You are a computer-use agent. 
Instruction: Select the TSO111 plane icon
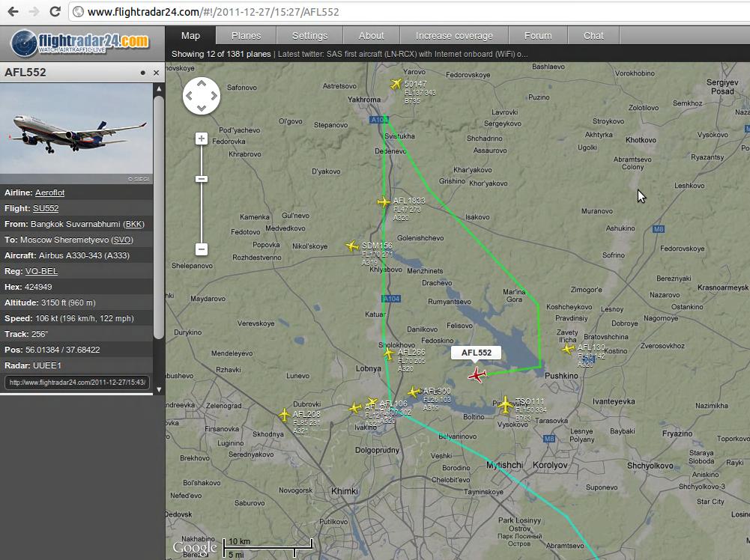505,405
